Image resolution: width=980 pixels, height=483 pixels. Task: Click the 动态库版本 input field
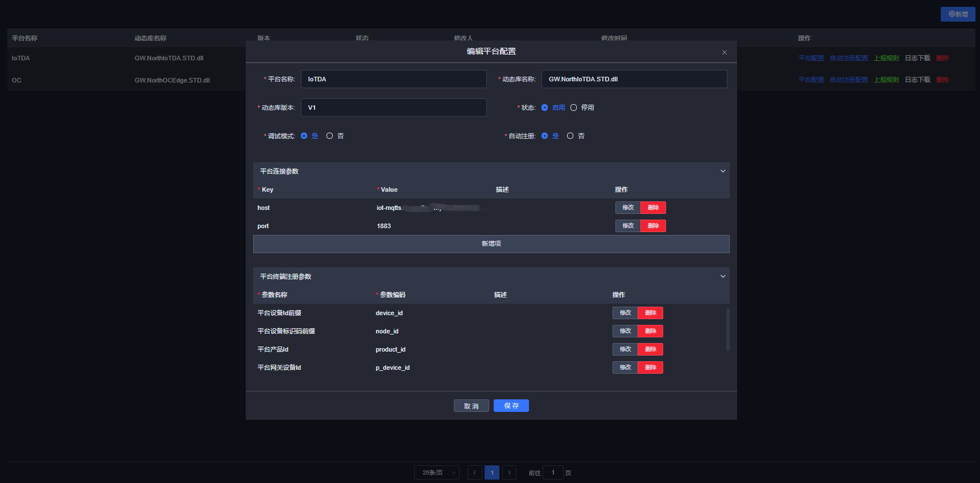[394, 108]
